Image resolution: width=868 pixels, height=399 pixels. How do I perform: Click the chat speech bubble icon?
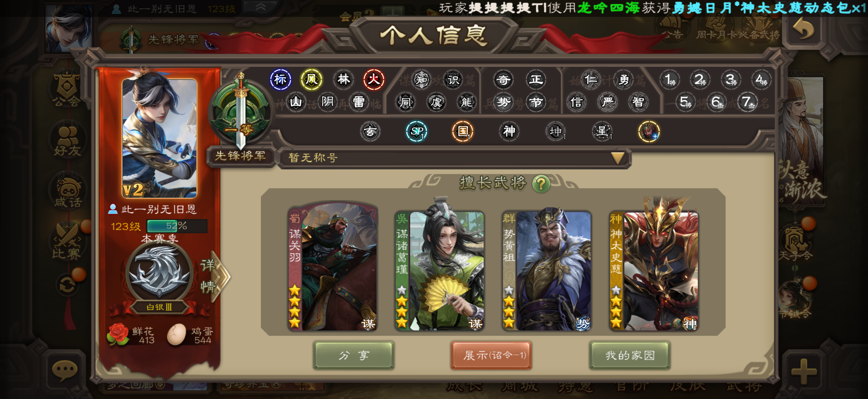click(x=64, y=370)
